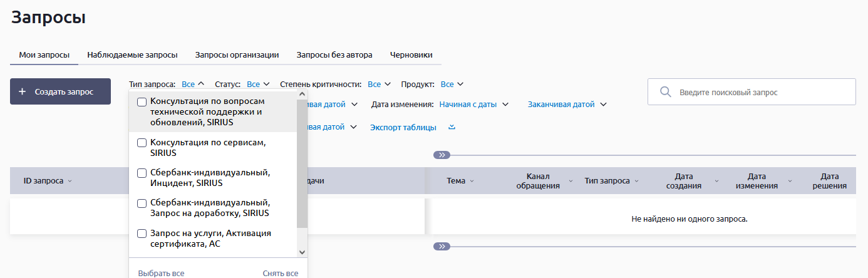Tick the Сбербанк-индивидуальный, Инцидент checkbox

[x=142, y=173]
